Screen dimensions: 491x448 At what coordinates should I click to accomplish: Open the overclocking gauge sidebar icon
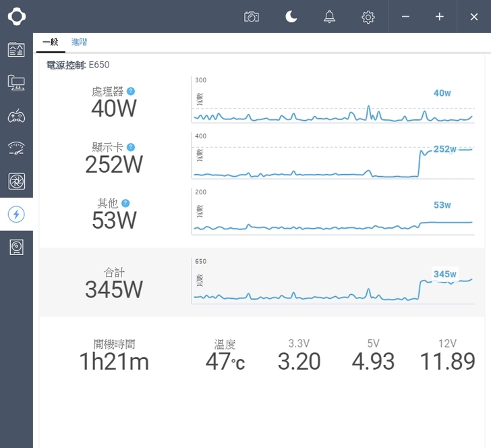coord(16,148)
